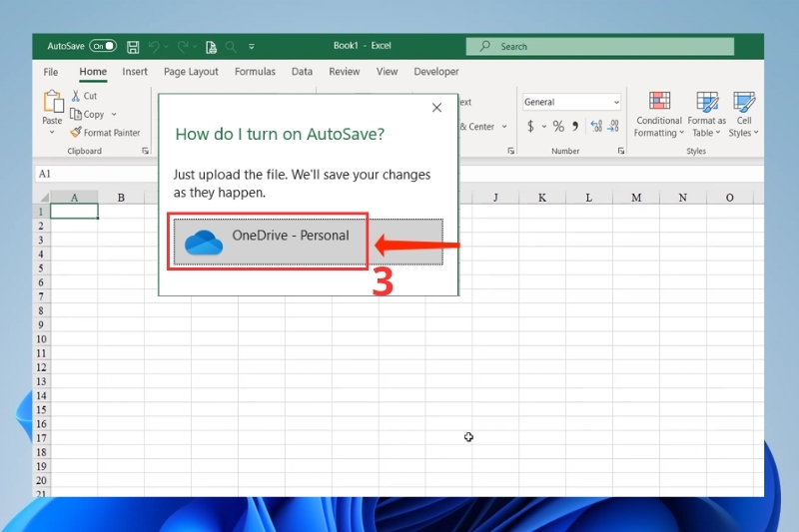Viewport: 799px width, 532px height.
Task: Open the Alignment dialog launcher
Action: 510,151
